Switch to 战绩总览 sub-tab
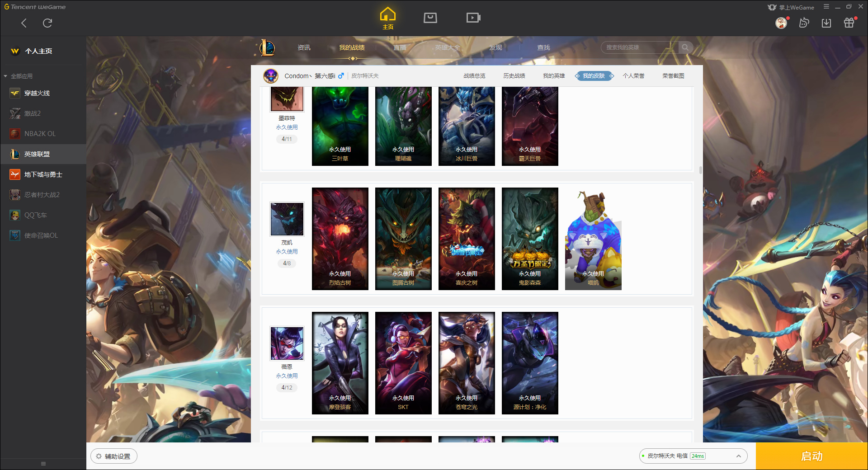The image size is (868, 470). [x=474, y=76]
